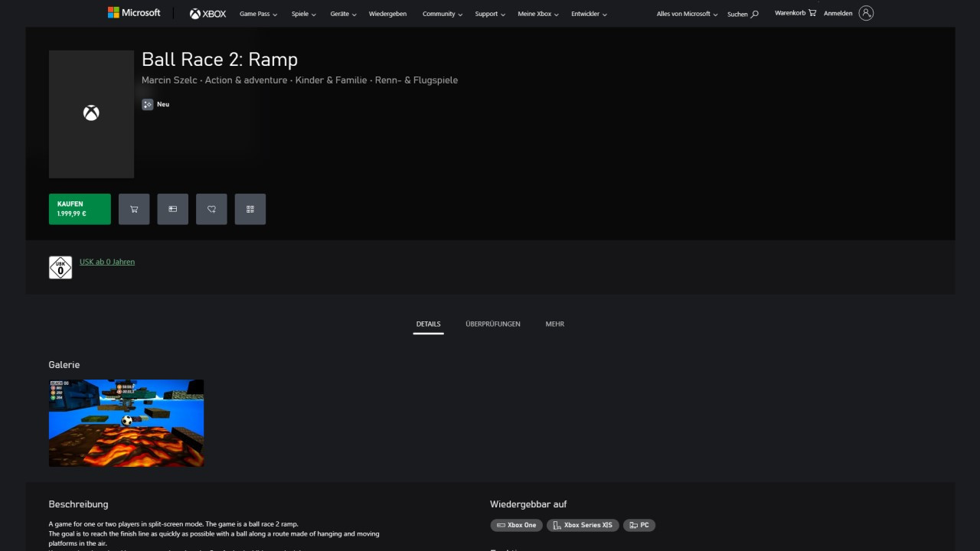Expand the Spiele dropdown menu
Screen dimensions: 980x551
pos(303,14)
